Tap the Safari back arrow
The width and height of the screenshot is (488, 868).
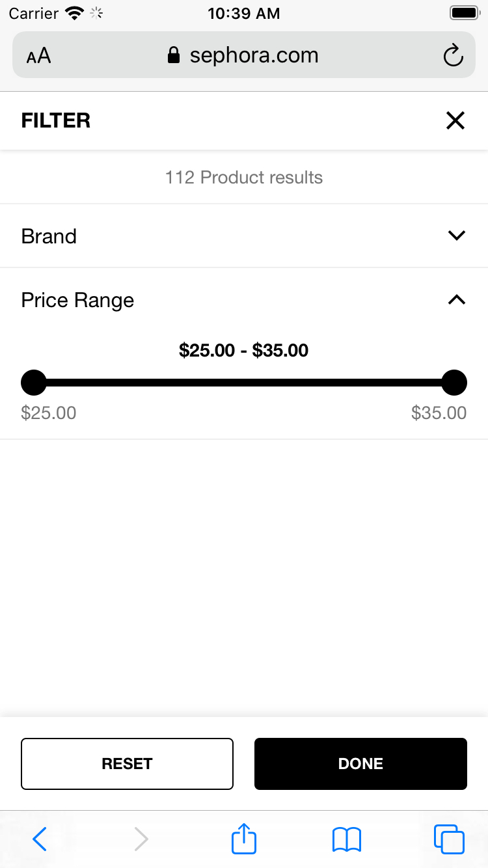pyautogui.click(x=40, y=839)
